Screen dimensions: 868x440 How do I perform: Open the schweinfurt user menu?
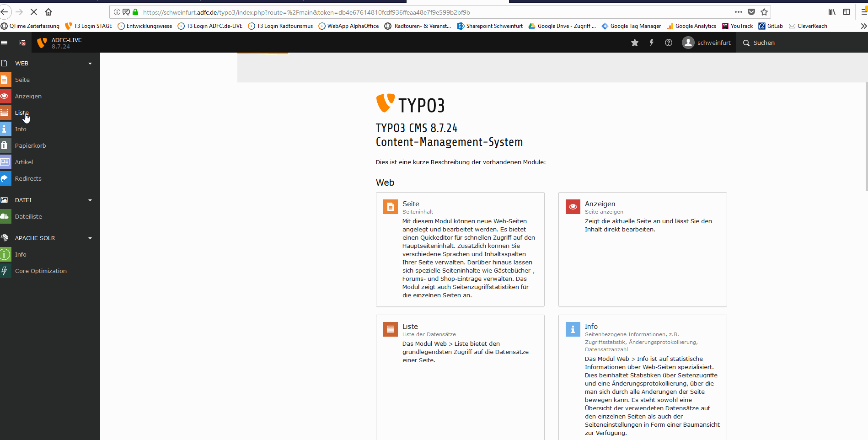tap(707, 43)
